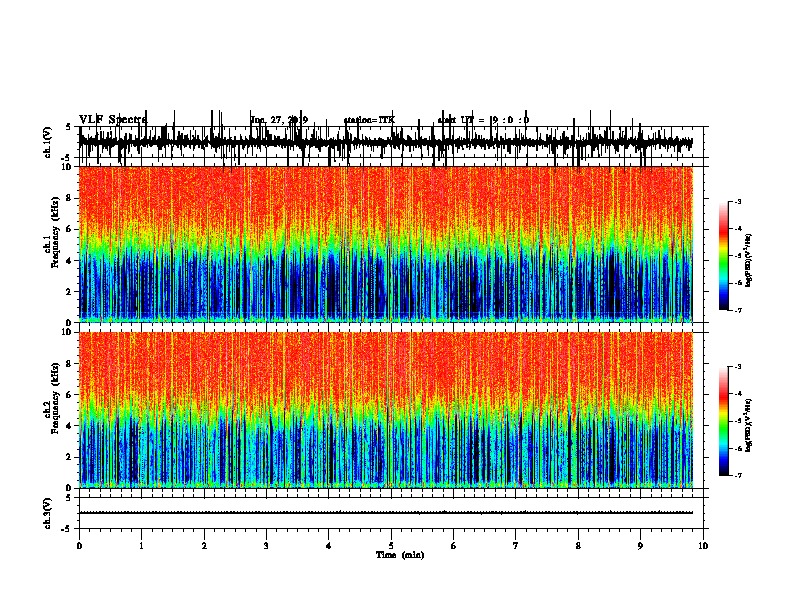The image size is (792, 612).
Task: Click the '5' tick on ch.1 voltage axis
Action: coord(69,127)
